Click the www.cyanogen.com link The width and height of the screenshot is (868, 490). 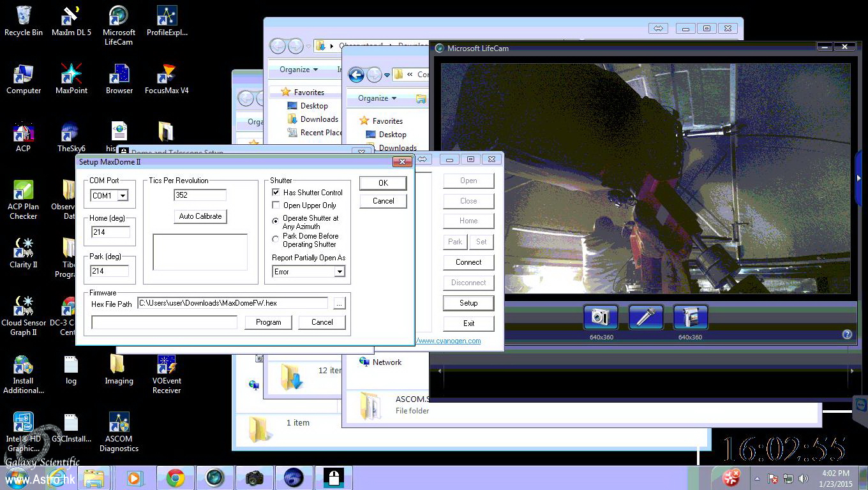tap(449, 341)
